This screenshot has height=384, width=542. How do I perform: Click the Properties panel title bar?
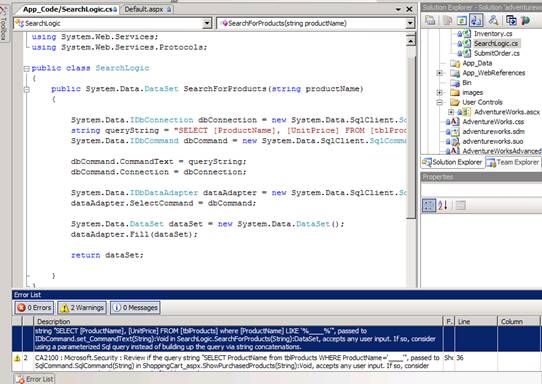pyautogui.click(x=481, y=177)
